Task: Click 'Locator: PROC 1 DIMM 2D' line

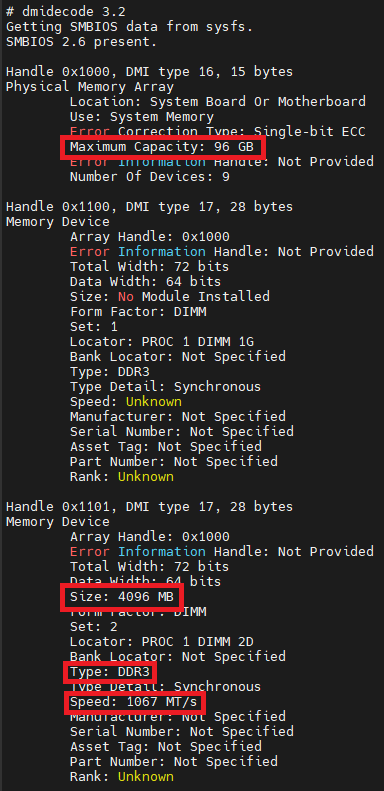Action: pyautogui.click(x=162, y=642)
